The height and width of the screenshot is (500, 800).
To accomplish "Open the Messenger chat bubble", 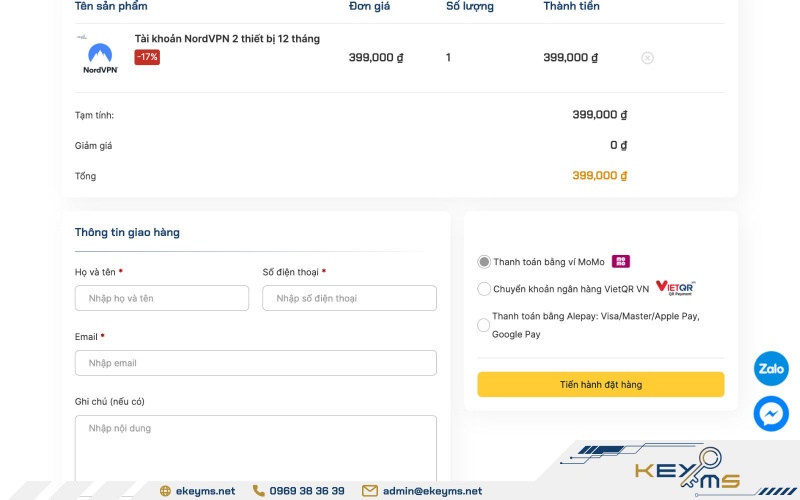I will point(771,414).
